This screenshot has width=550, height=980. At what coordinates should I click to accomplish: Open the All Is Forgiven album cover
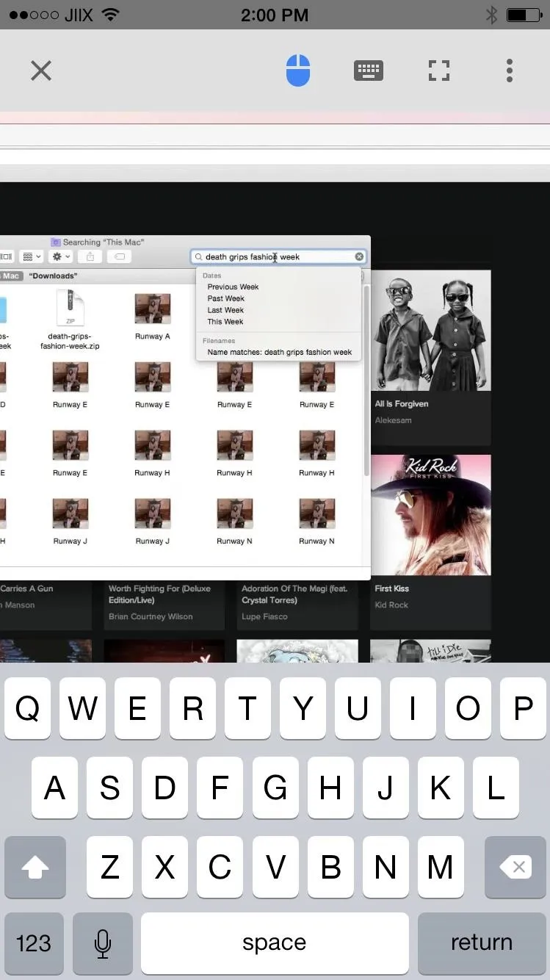[x=430, y=331]
